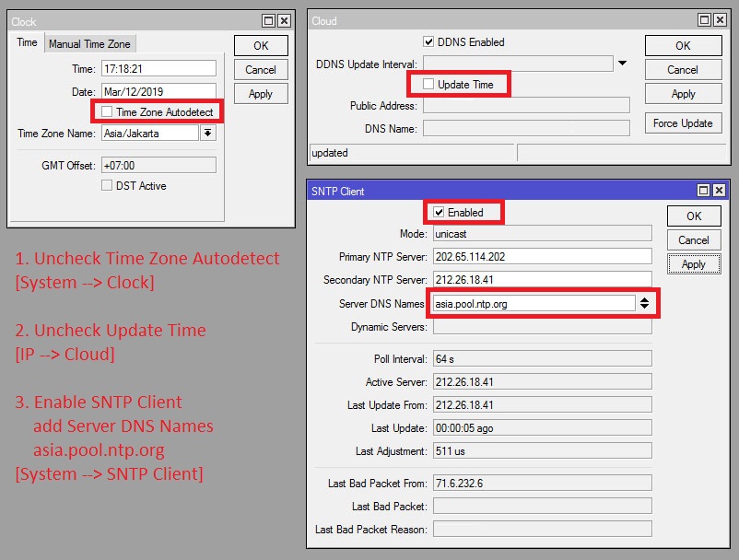Expand the DDNS Update Interval arrow
The image size is (739, 560).
[x=623, y=64]
